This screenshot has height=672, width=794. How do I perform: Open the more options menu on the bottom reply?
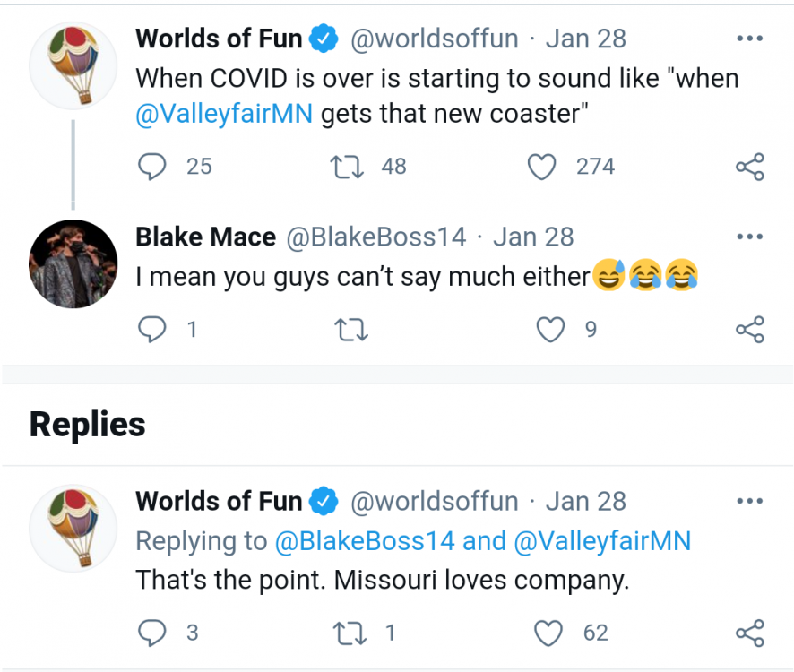click(x=749, y=501)
